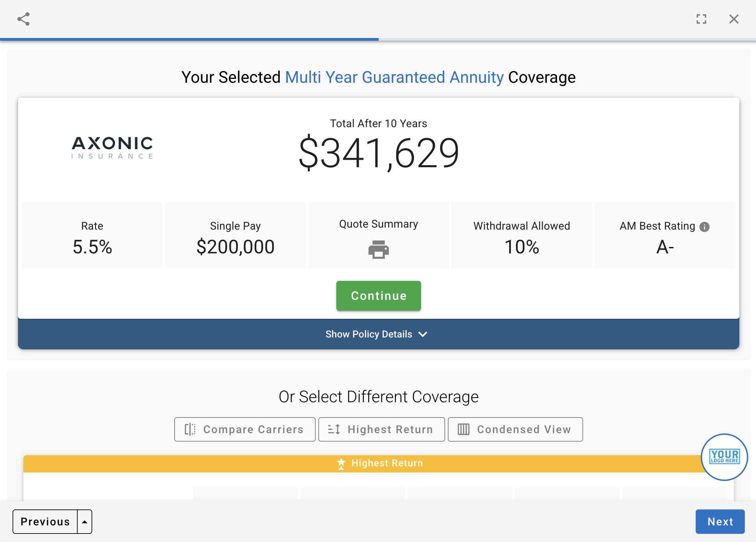Image resolution: width=756 pixels, height=542 pixels.
Task: Advance with the Next button
Action: 720,522
